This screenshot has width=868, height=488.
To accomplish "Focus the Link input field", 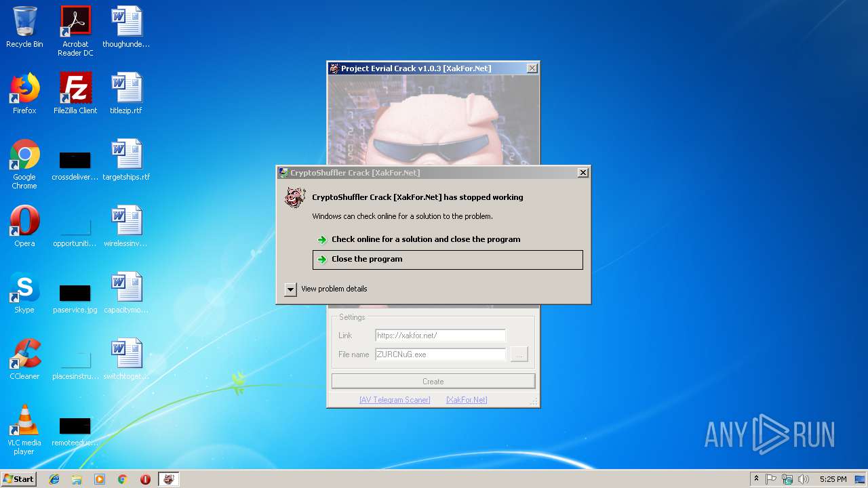I will [x=440, y=335].
